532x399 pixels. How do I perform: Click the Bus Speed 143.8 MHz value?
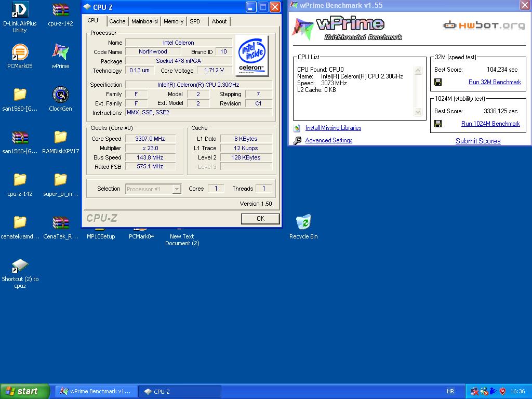pyautogui.click(x=150, y=157)
